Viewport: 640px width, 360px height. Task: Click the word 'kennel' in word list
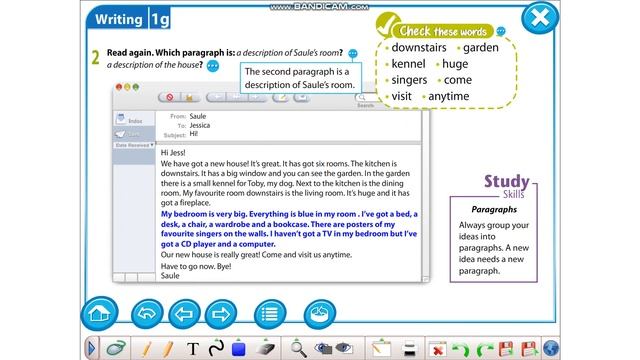[x=408, y=64]
